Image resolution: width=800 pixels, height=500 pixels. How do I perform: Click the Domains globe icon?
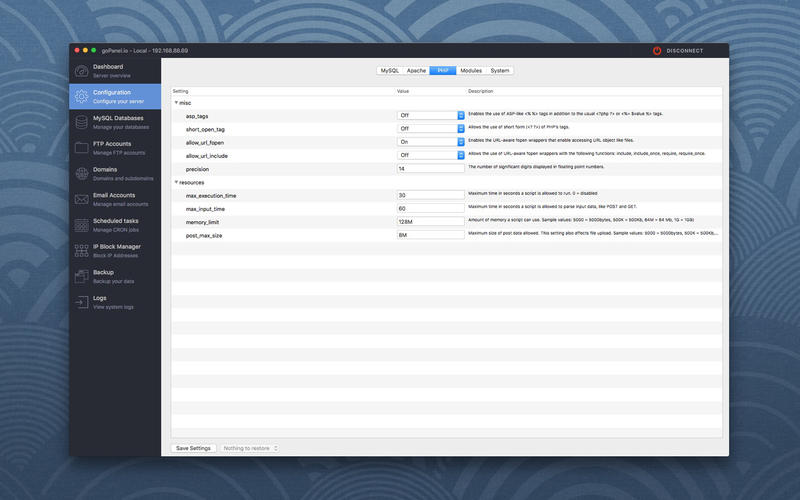tap(81, 174)
